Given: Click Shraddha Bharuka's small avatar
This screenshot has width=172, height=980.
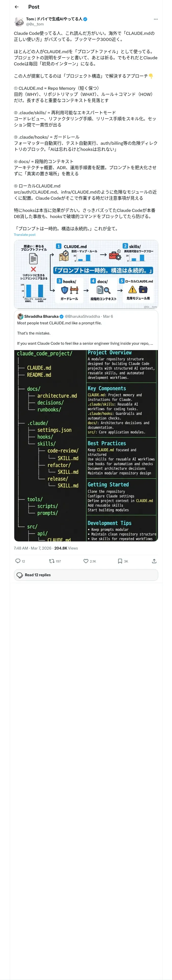Looking at the screenshot, I should (21, 316).
